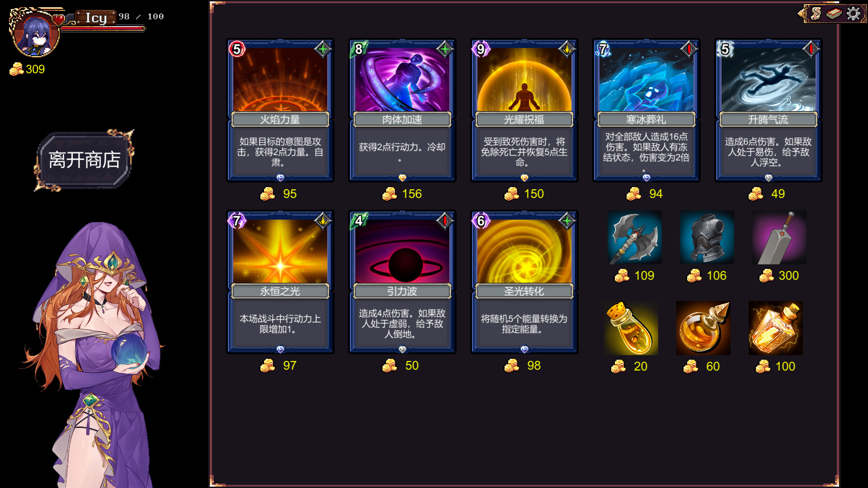Buy the great sword for 300 gold
868x488 pixels.
click(x=779, y=237)
